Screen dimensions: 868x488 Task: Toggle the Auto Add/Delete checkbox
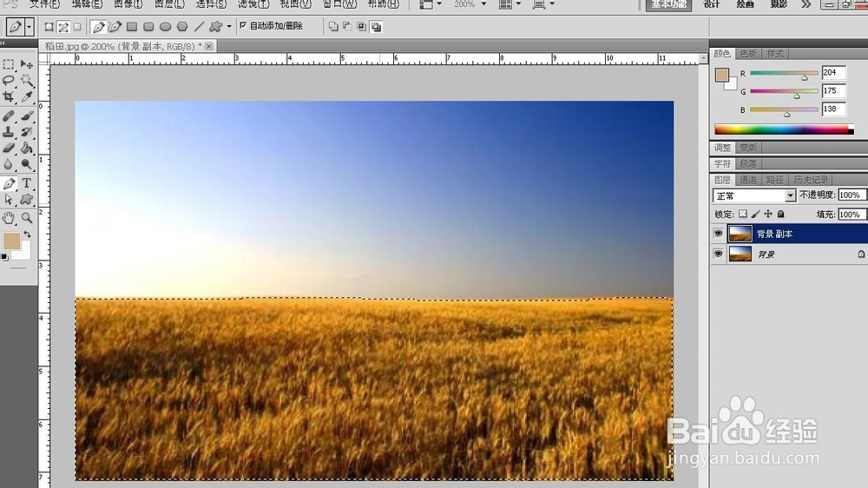[x=243, y=25]
